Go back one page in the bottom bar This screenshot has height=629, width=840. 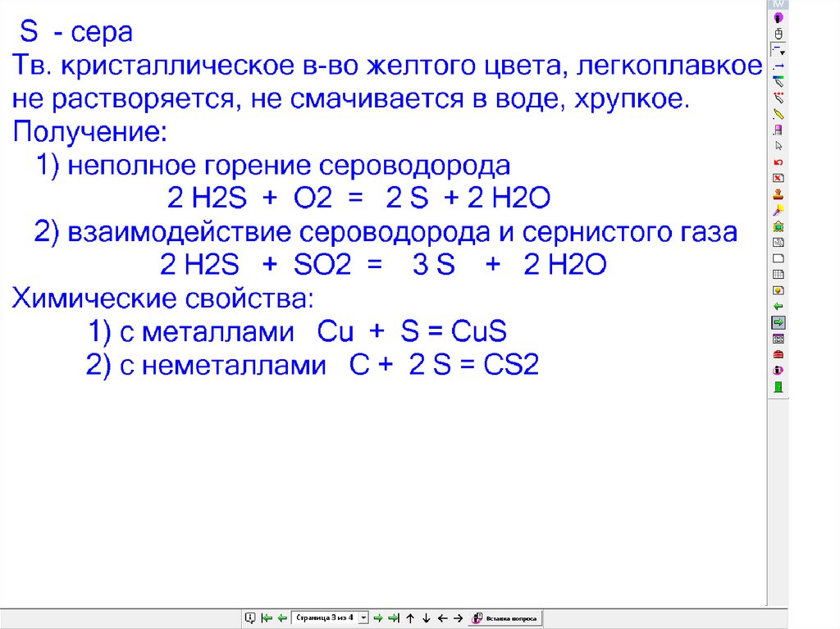282,618
